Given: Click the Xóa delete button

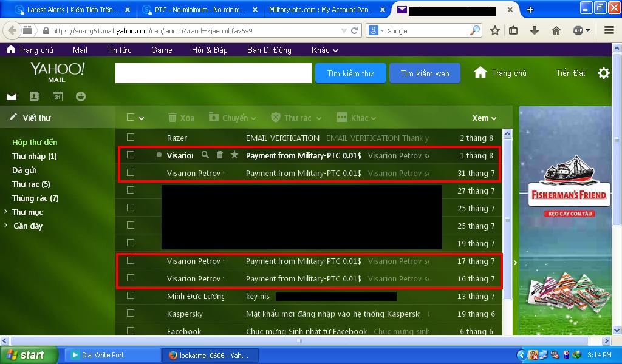Looking at the screenshot, I should (181, 118).
